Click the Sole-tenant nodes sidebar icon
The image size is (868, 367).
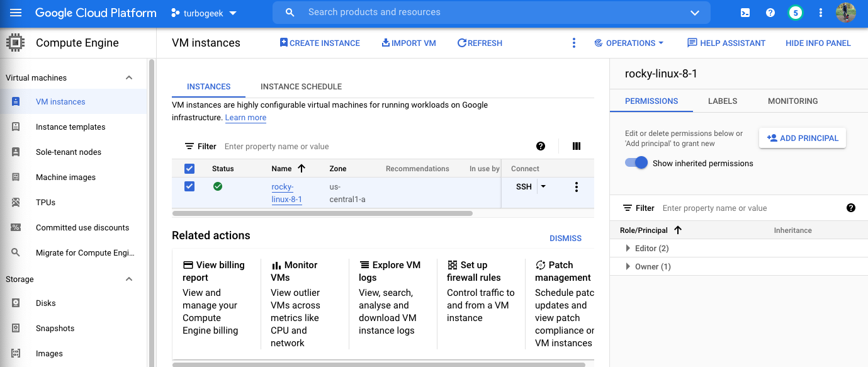tap(16, 152)
